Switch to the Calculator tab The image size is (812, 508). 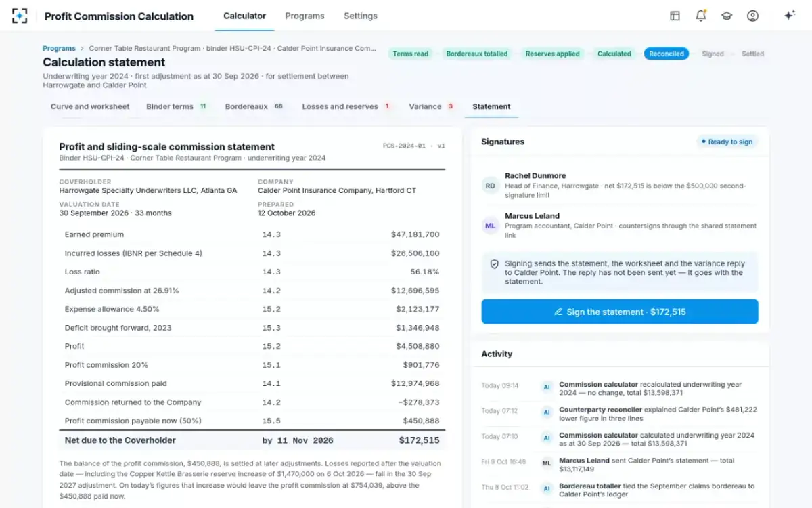coord(244,16)
